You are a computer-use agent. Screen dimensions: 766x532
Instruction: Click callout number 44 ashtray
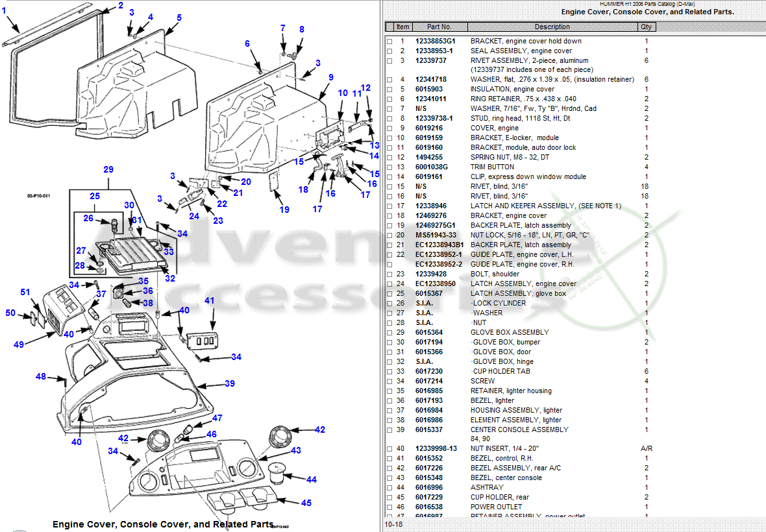click(x=312, y=480)
